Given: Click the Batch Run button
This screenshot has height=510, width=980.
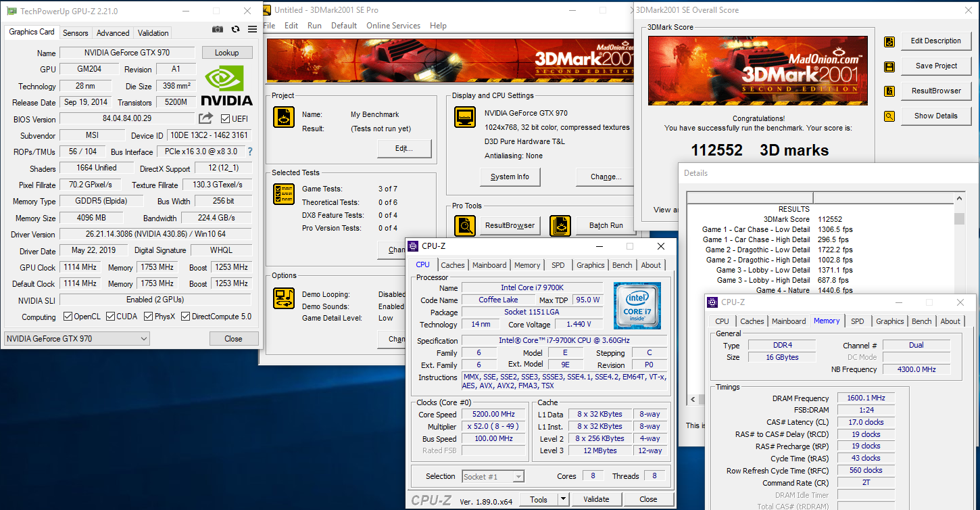Looking at the screenshot, I should [606, 225].
